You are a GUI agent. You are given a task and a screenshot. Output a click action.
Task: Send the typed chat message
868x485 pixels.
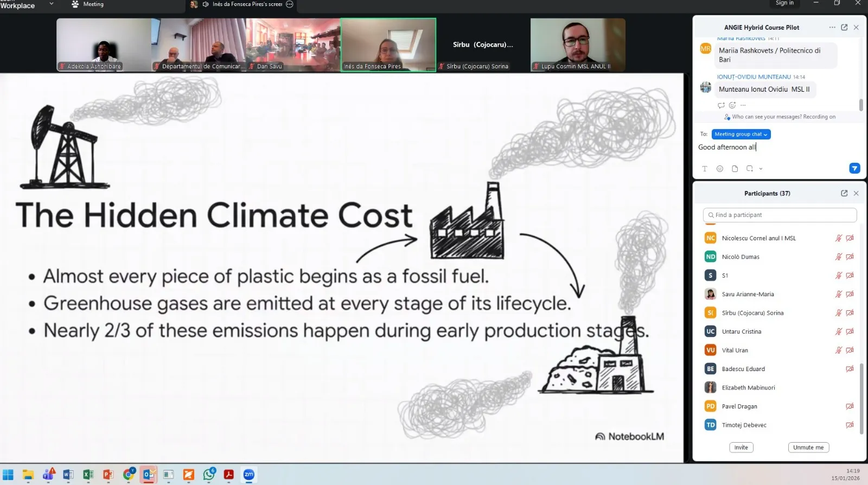(854, 168)
